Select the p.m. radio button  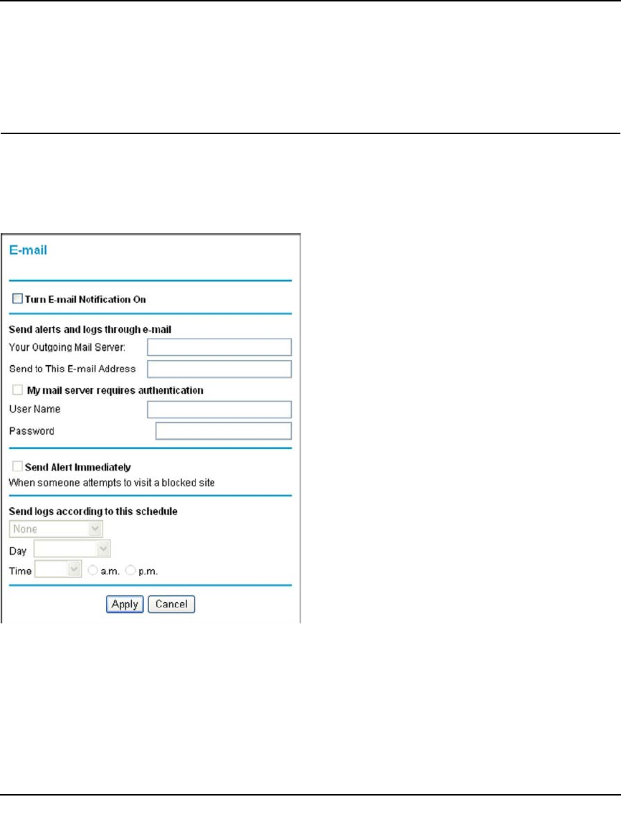(x=130, y=570)
